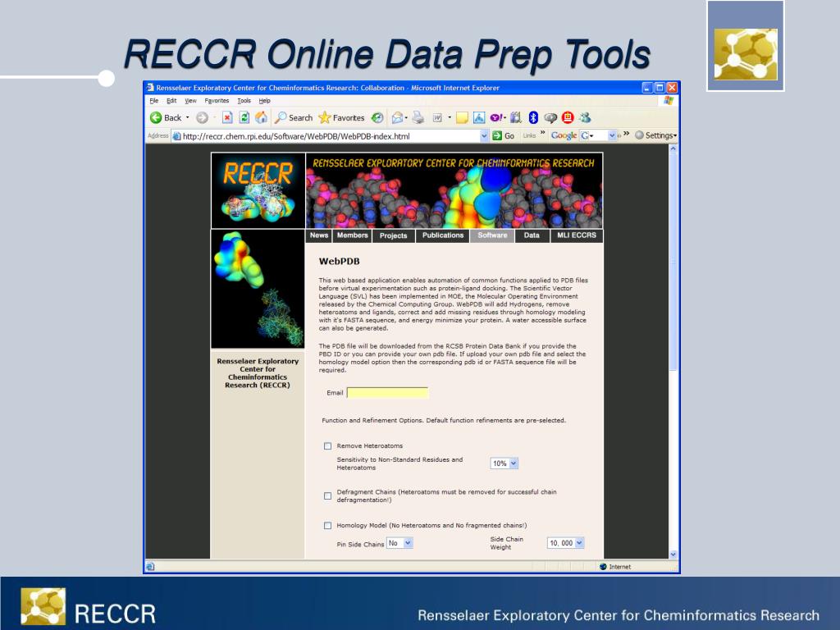Click the Bluetooth toolbar icon
Viewport: 840px width, 630px height.
pos(533,117)
